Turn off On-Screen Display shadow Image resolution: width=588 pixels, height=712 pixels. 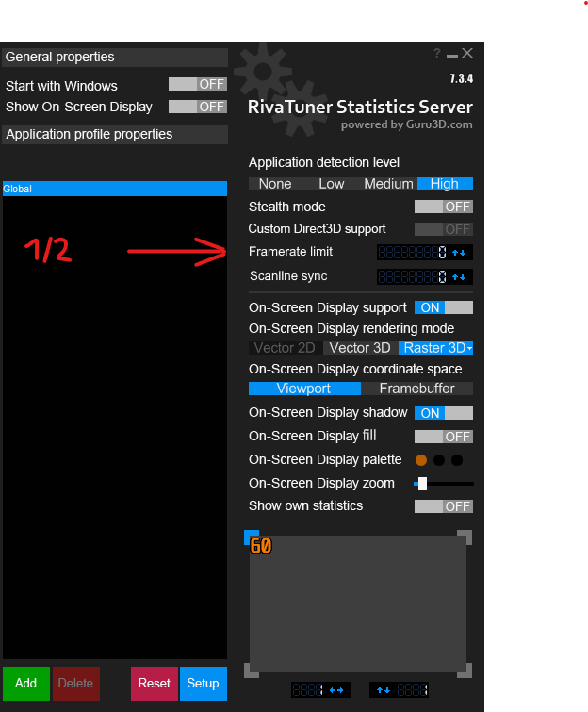point(444,413)
